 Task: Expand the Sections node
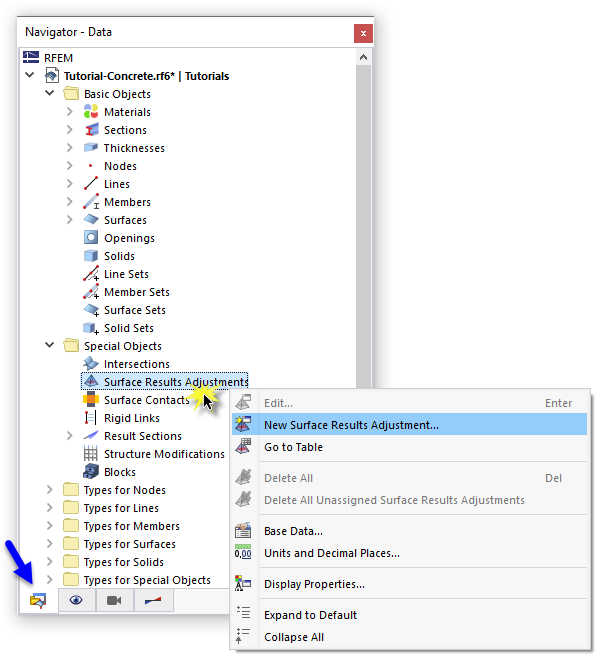(69, 129)
